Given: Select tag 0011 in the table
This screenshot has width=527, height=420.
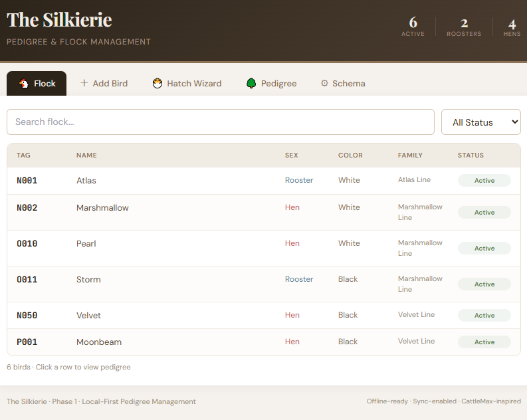Looking at the screenshot, I should pos(27,280).
